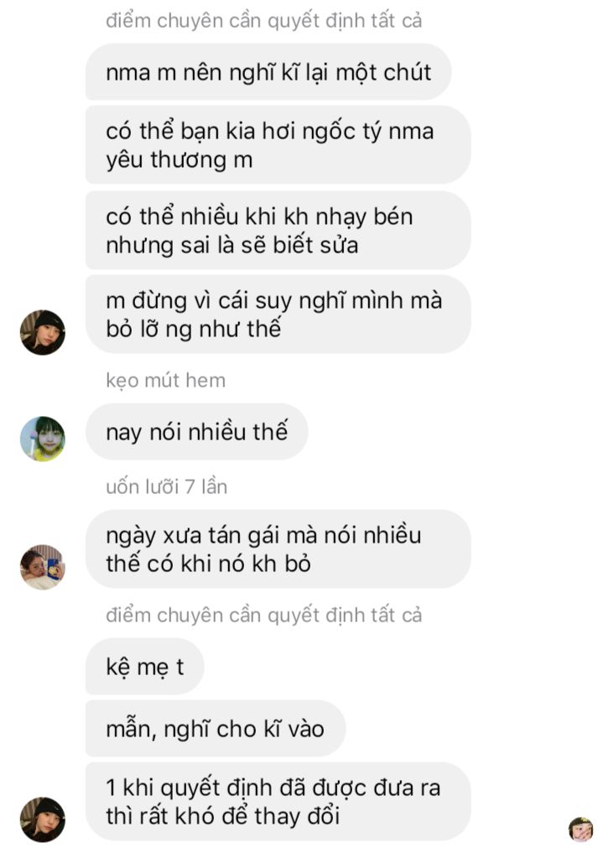Click the words "thì rất khó để thay đổi"
This screenshot has height=868, width=598.
(x=222, y=817)
